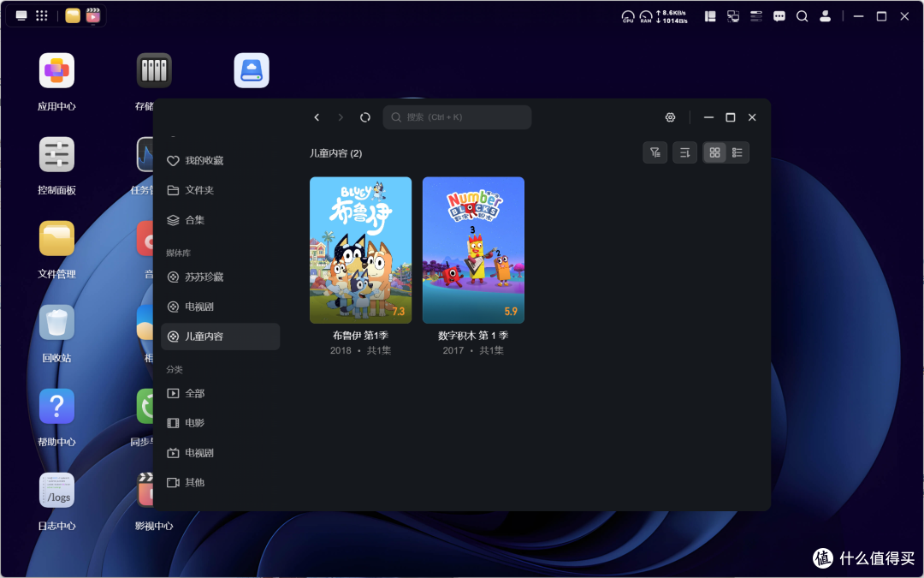Refresh the media library view
924x578 pixels.
pos(365,117)
